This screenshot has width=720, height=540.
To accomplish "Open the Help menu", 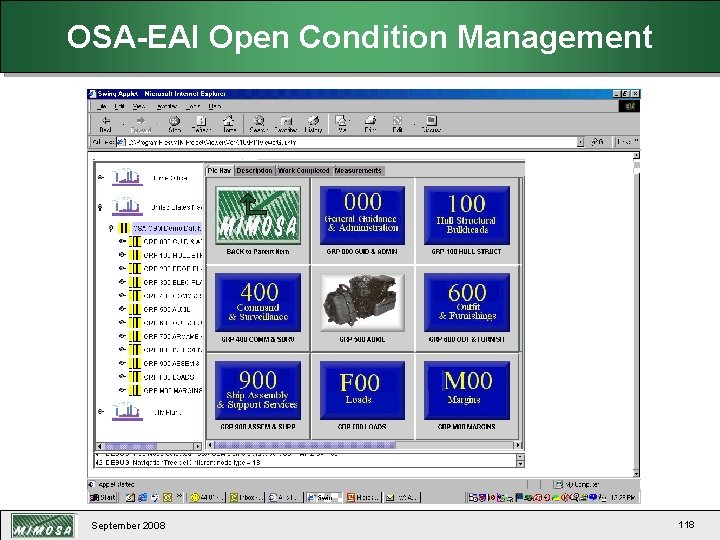I will 214,106.
